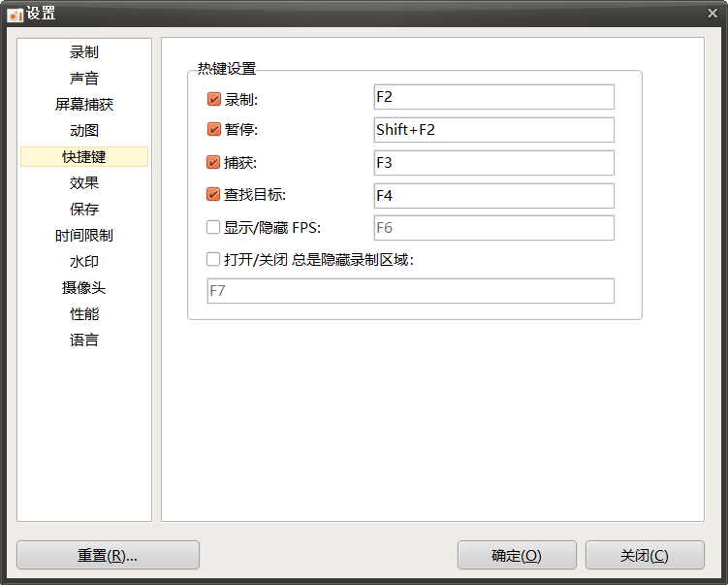
Task: Toggle the 暂停 hotkey checkbox
Action: [x=213, y=129]
